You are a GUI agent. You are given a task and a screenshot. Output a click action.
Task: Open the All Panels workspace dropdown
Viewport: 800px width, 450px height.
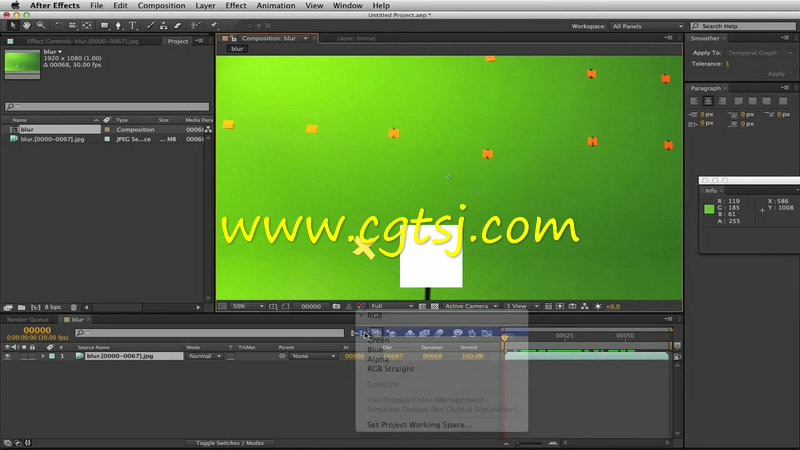coord(647,26)
